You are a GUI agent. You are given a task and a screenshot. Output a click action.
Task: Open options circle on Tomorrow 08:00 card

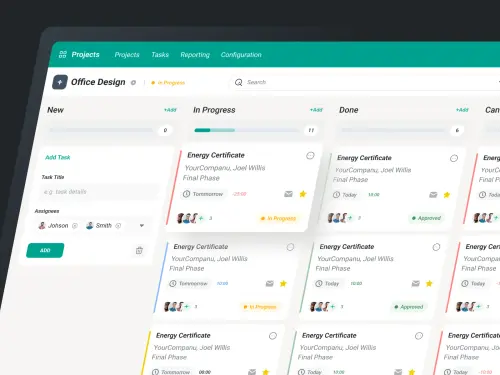coord(273,336)
